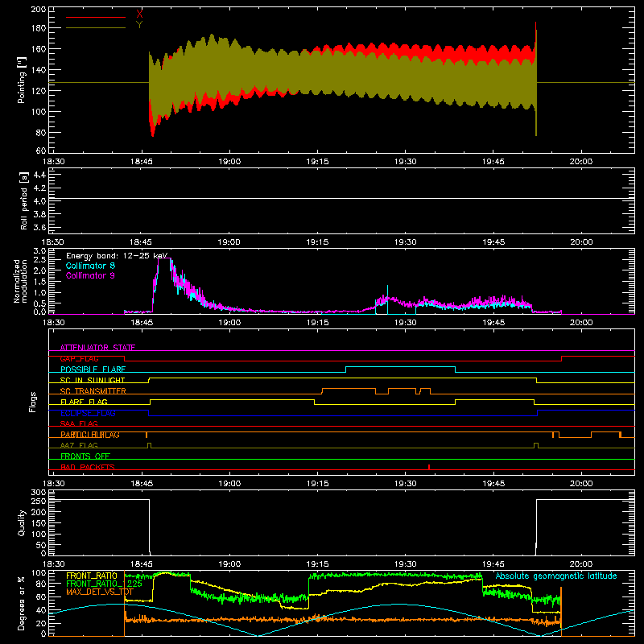Click the 4.4 tick on Roll period axis

pyautogui.click(x=39, y=175)
